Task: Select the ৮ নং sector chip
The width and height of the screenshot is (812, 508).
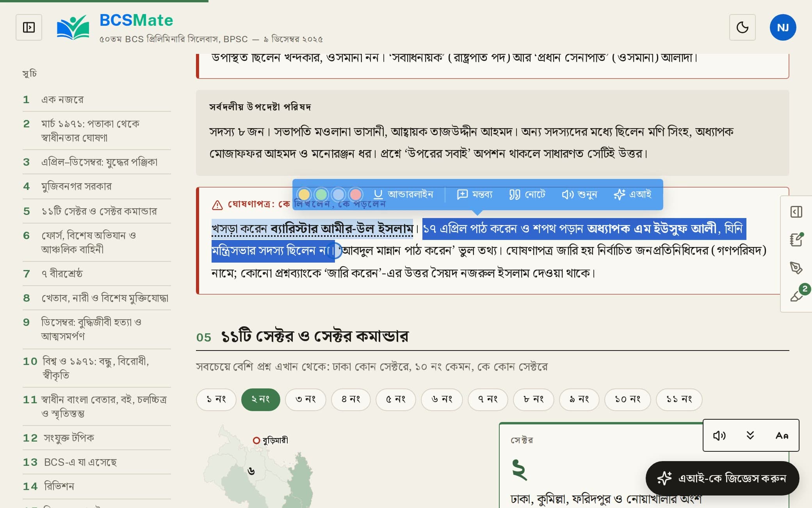Action: tap(533, 399)
